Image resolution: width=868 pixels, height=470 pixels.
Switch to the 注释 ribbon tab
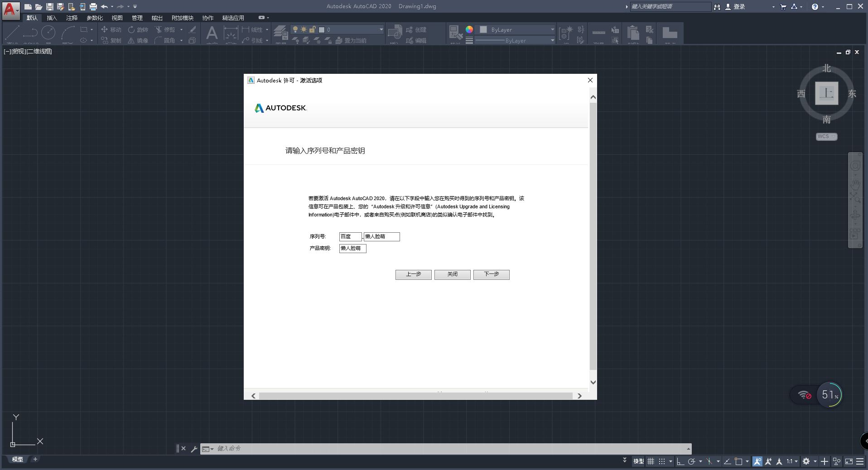[72, 18]
